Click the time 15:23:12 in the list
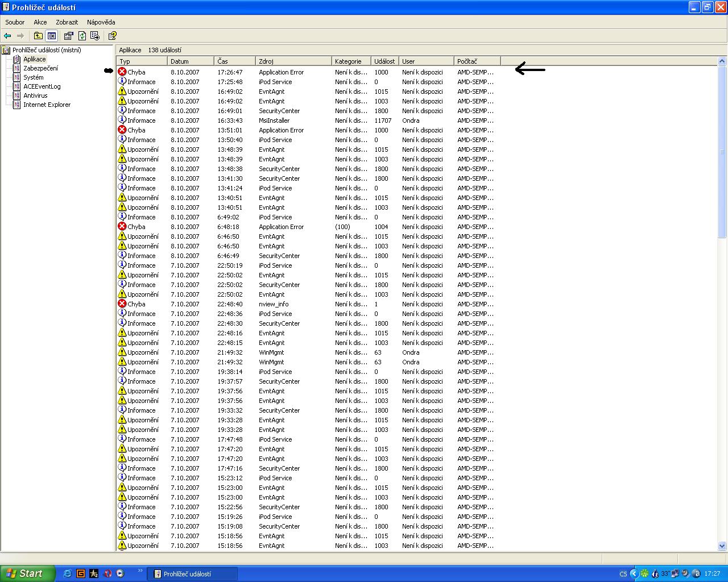Screen dimensions: 728x582 tap(230, 478)
